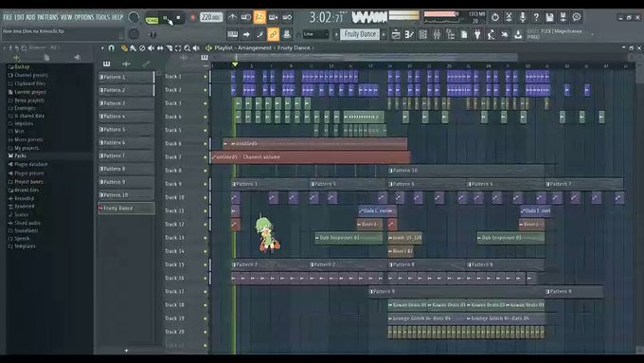Open the piano roll icon
The image size is (644, 363).
point(409,34)
